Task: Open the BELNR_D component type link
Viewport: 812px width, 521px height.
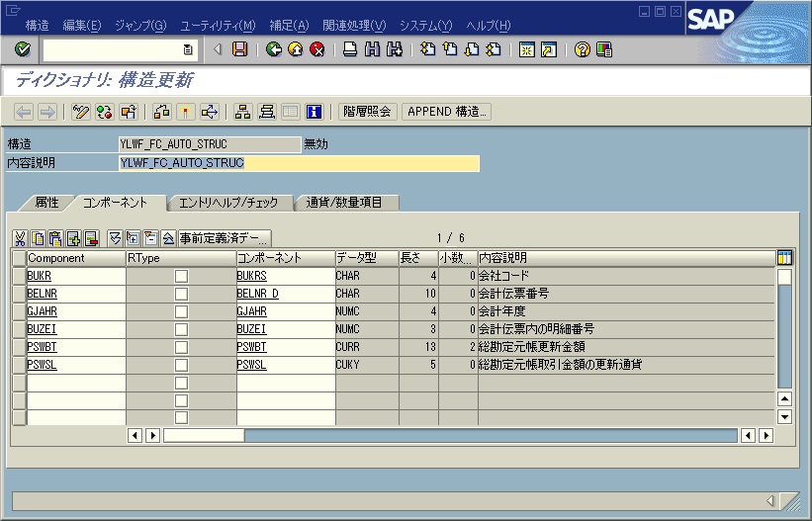Action: [x=257, y=294]
